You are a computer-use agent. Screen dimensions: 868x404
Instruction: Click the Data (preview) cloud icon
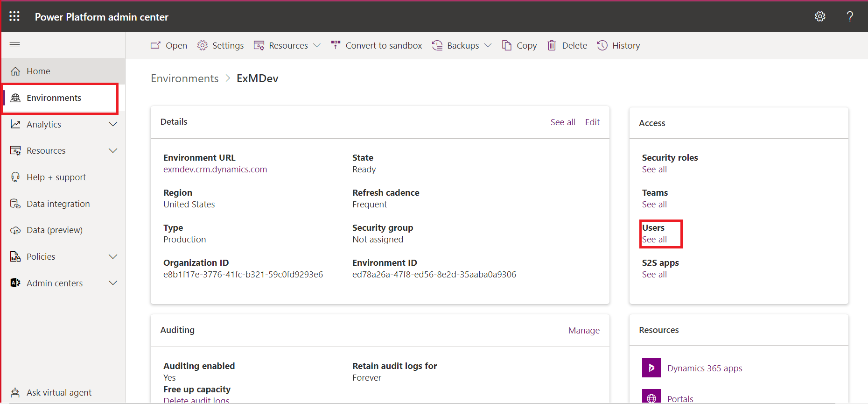pos(15,230)
